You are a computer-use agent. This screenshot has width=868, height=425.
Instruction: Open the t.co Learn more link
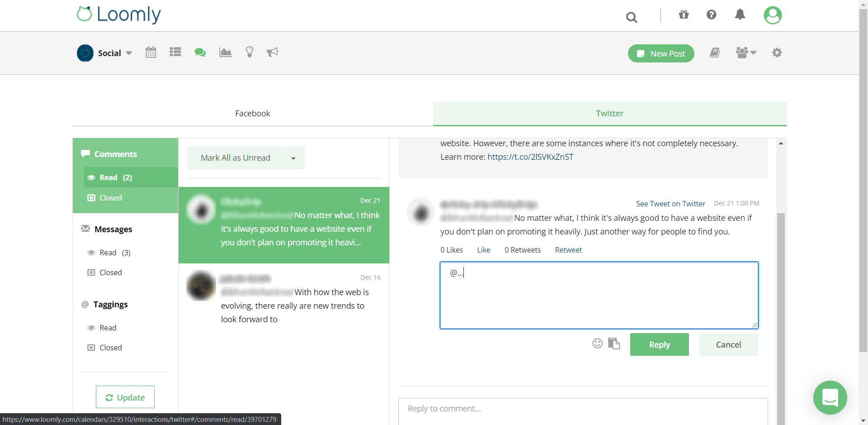530,157
